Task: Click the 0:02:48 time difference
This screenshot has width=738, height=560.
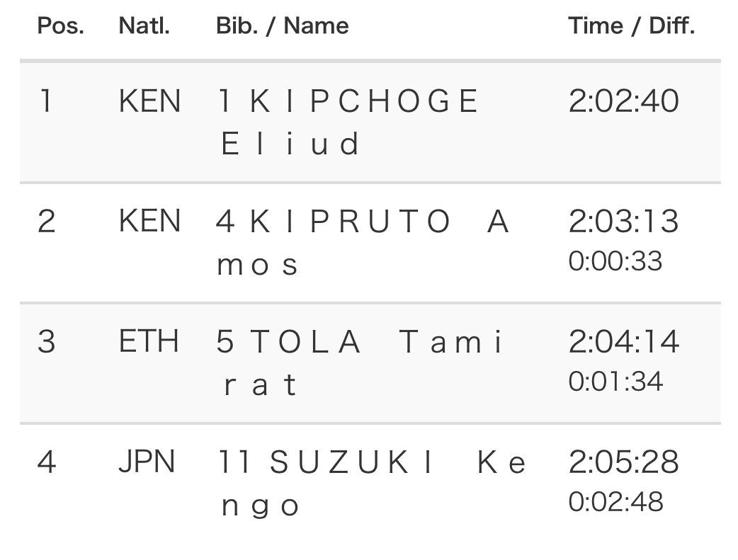Action: point(615,502)
